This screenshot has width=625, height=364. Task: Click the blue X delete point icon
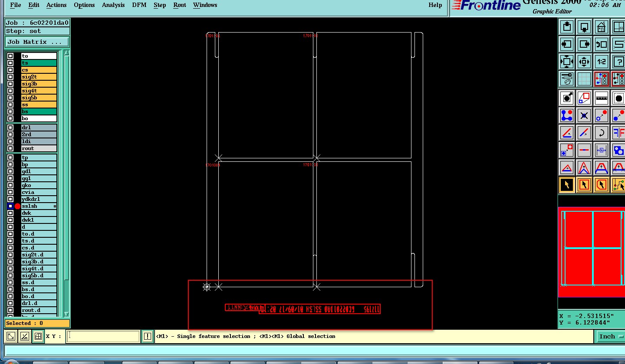click(584, 115)
